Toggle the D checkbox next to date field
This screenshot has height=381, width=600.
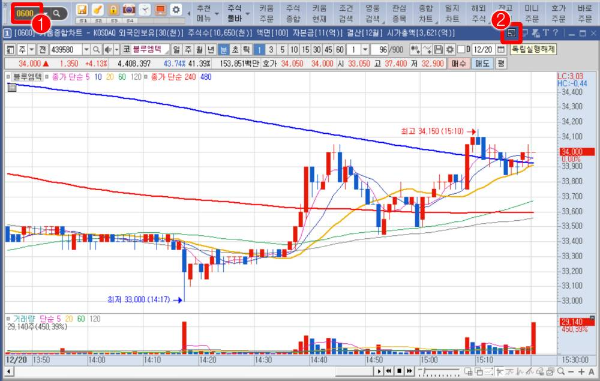pos(461,49)
